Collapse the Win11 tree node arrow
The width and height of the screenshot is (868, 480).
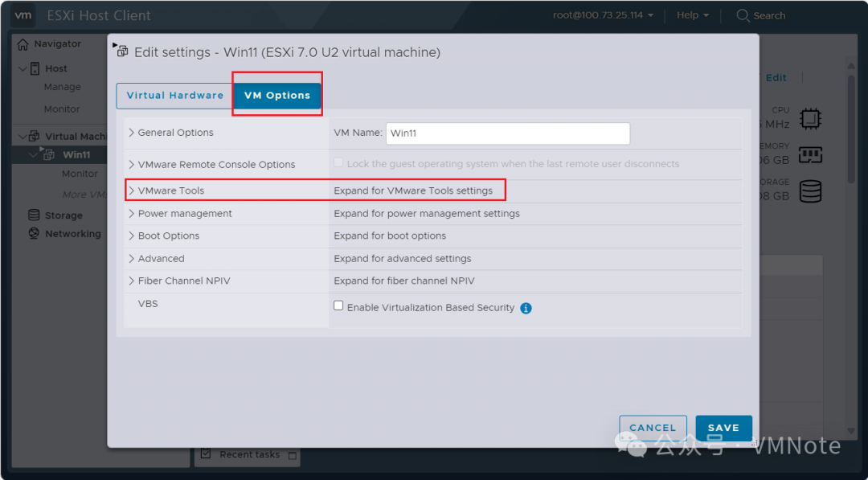[x=33, y=155]
